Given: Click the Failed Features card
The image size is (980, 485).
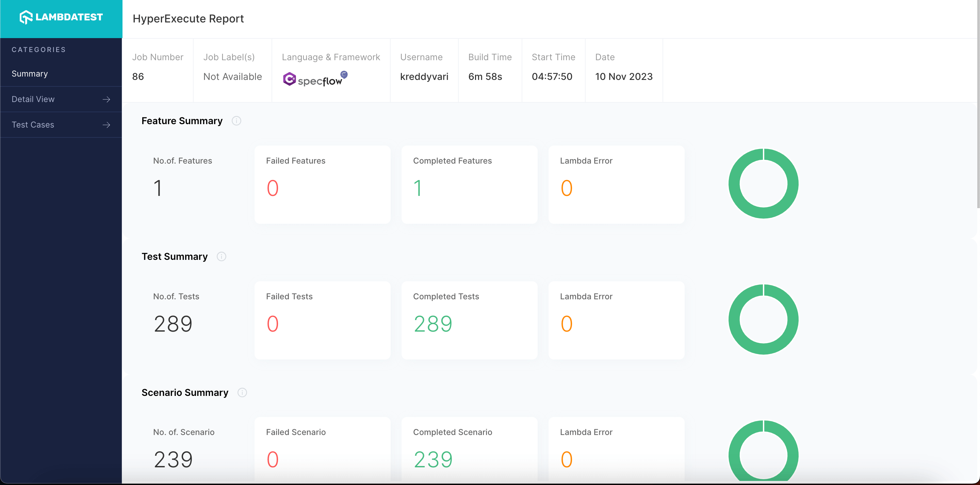Looking at the screenshot, I should click(322, 184).
